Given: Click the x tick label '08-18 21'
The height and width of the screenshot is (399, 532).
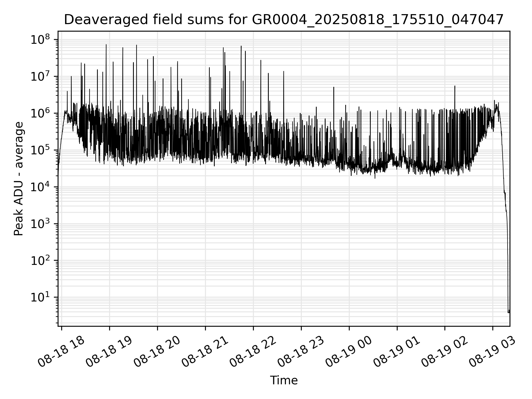Looking at the screenshot, I should click(x=205, y=352).
